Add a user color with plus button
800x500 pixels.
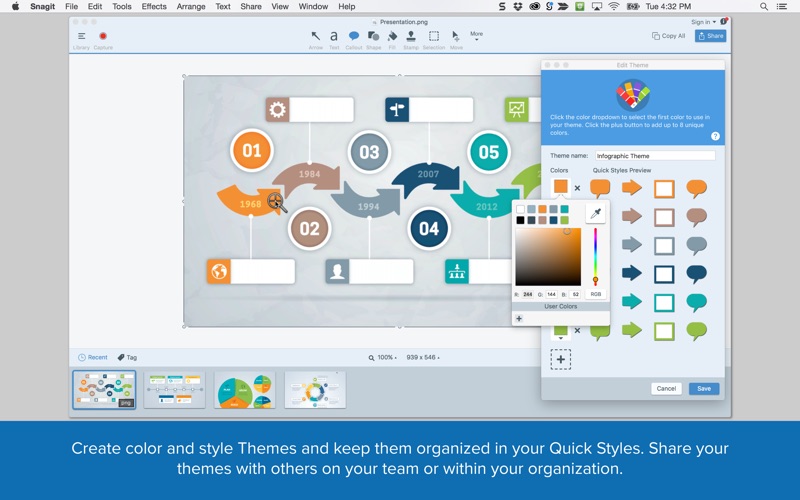519,318
